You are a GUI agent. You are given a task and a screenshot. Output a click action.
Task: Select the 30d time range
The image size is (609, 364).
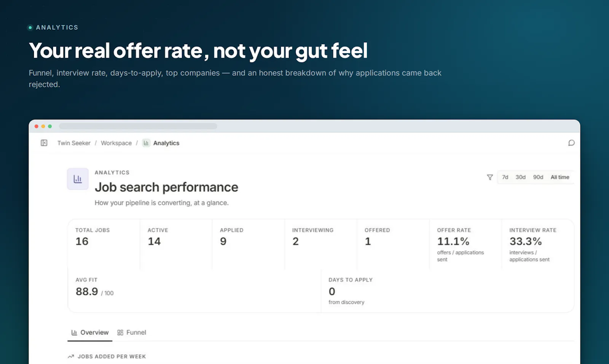click(520, 177)
